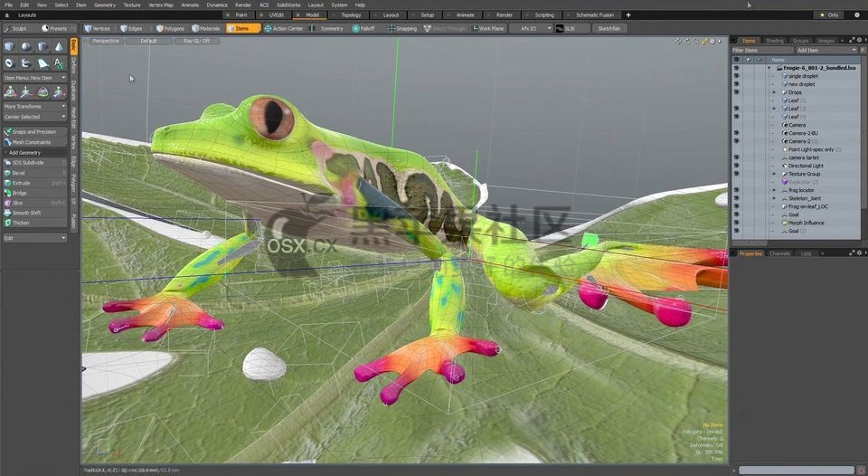
Task: Toggle Snapping in the toolbar
Action: [x=402, y=28]
